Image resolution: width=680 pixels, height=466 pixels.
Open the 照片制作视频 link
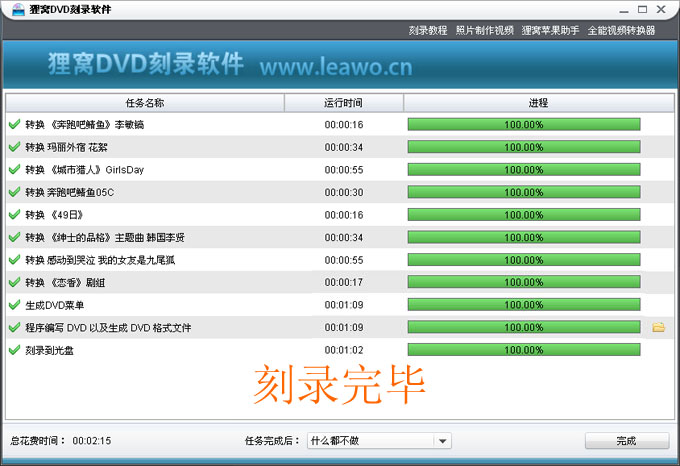pos(484,30)
